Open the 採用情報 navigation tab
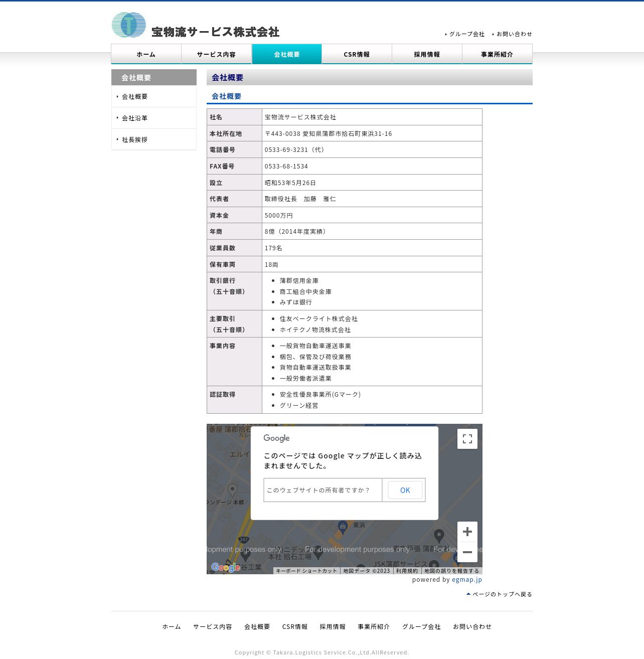644x659 pixels. (427, 54)
